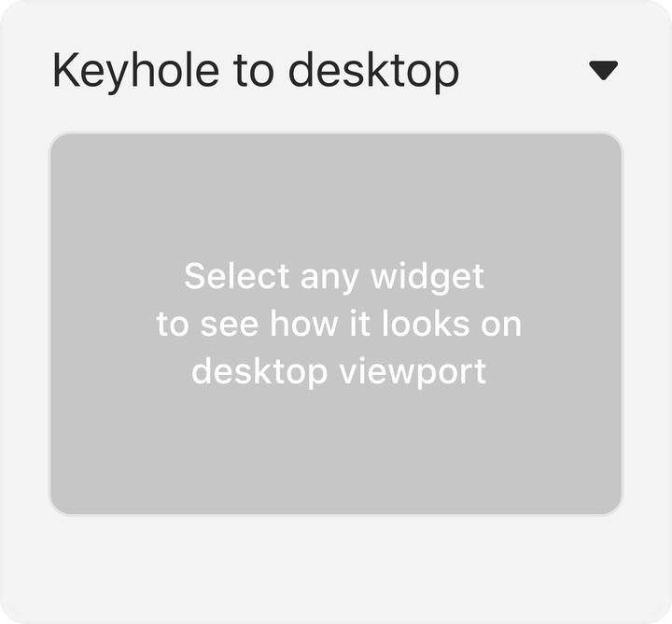Click the word 'Keyhole' in the header
This screenshot has height=624, width=672.
point(136,72)
